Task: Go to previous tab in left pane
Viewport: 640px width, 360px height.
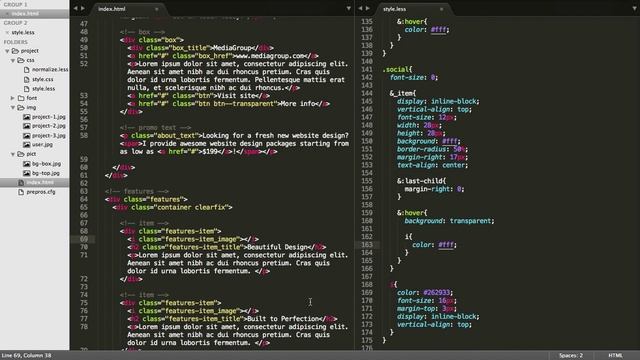Action: [x=76, y=8]
